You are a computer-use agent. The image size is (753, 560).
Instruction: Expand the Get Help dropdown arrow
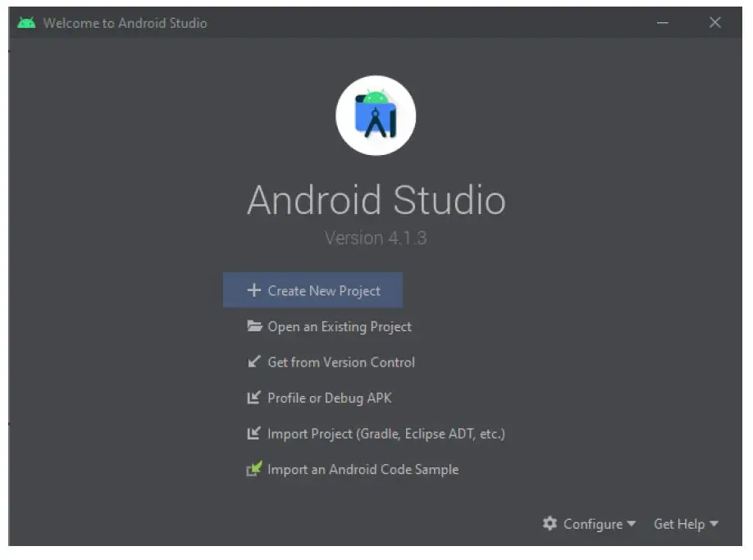click(x=714, y=524)
